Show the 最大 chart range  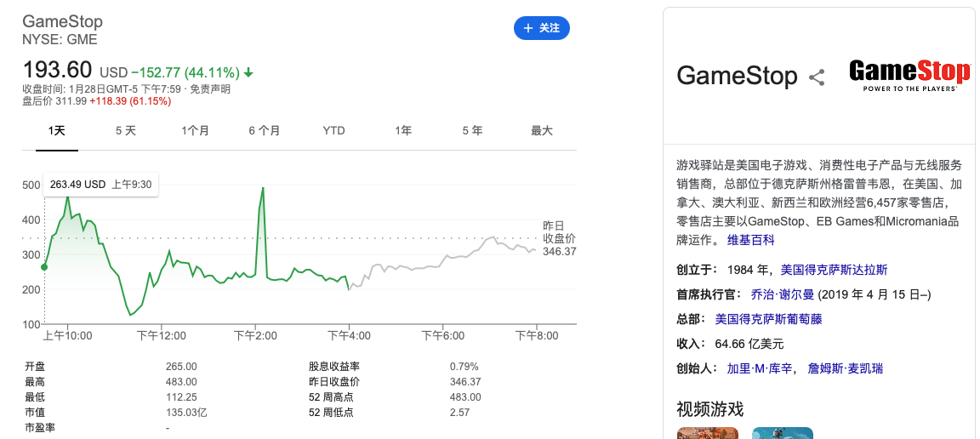pos(542,131)
